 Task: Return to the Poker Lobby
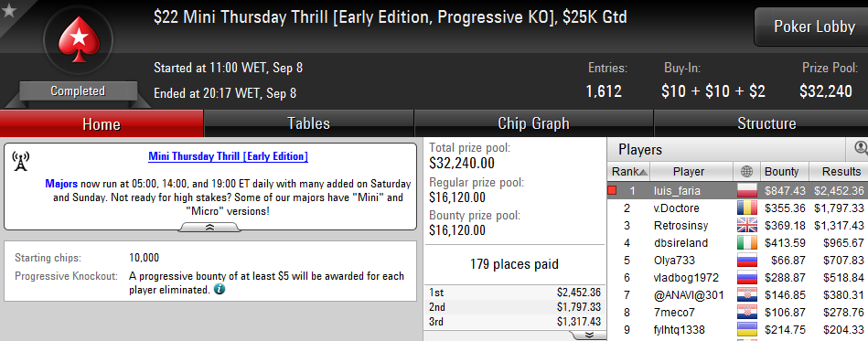coord(814,27)
